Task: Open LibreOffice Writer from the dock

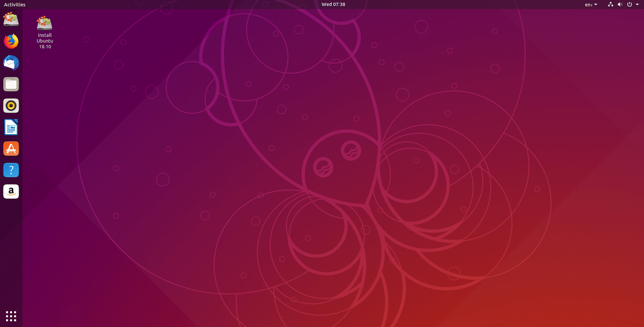Action: 11,127
